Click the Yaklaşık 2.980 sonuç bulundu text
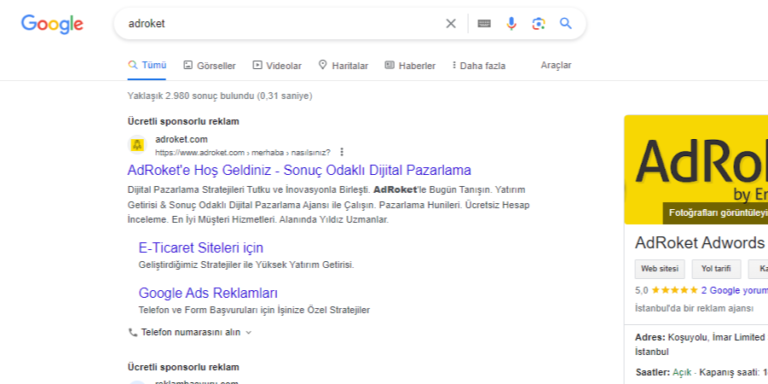The height and width of the screenshot is (384, 768). tap(220, 96)
